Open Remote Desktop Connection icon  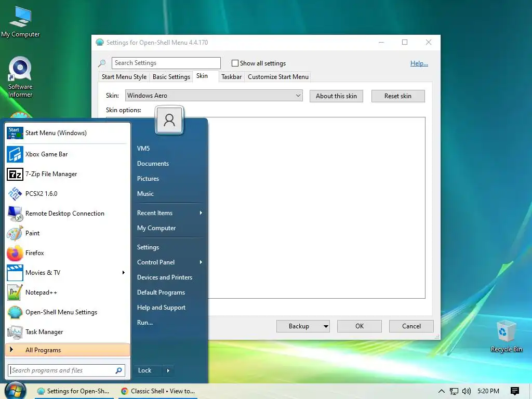(x=15, y=214)
